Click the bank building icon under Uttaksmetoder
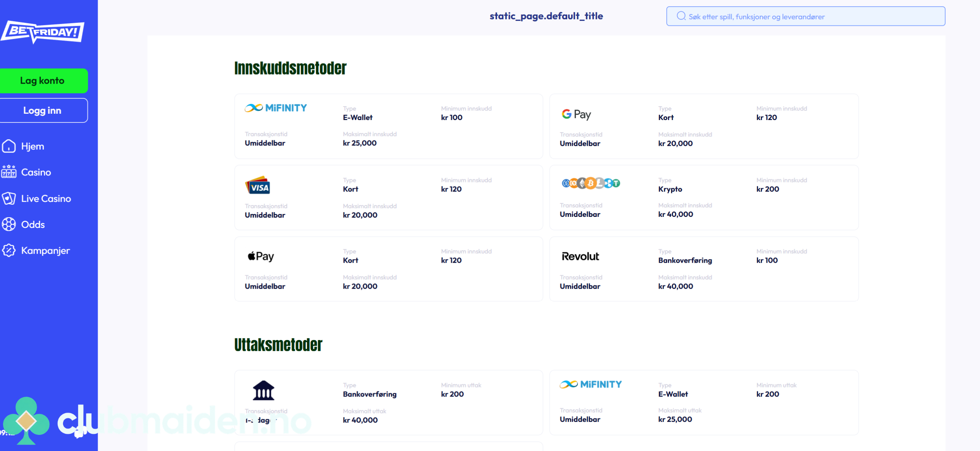Image resolution: width=980 pixels, height=451 pixels. (263, 391)
